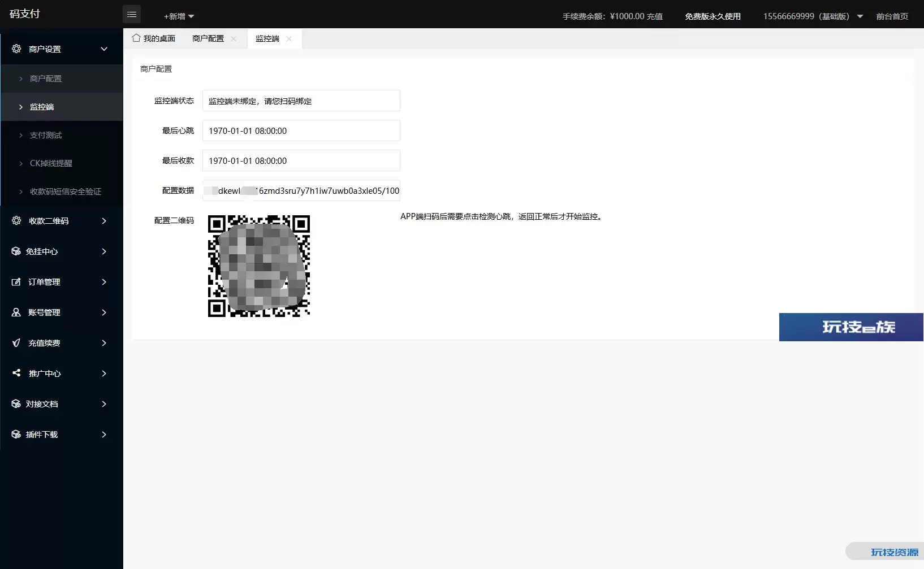Open 收款码短信安全验证 in the sidebar

[x=62, y=192]
